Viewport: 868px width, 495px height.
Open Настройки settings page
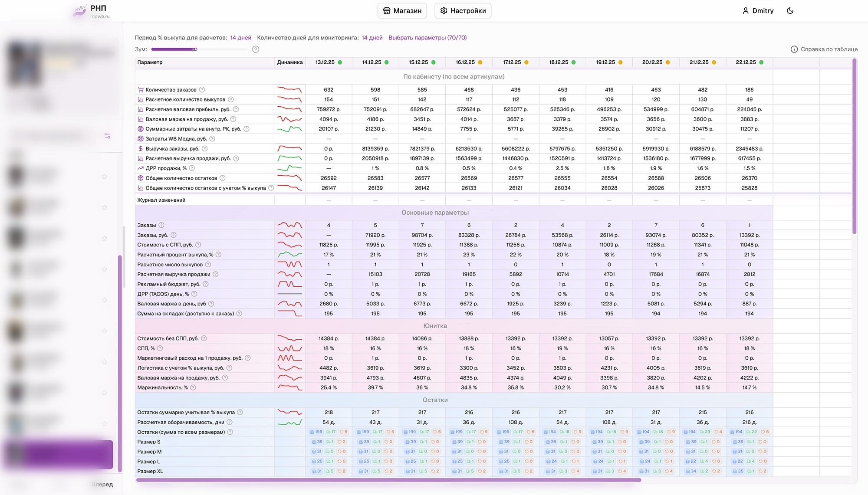[x=463, y=11]
